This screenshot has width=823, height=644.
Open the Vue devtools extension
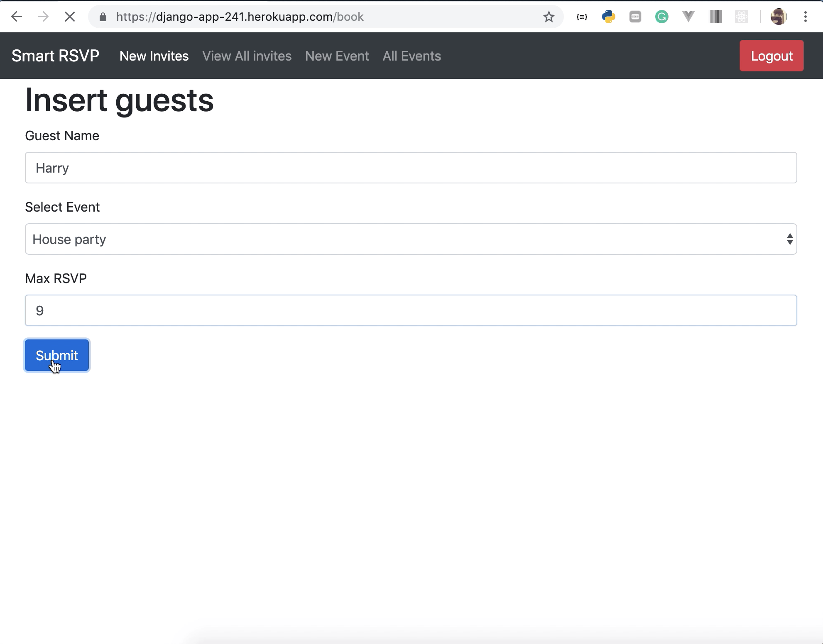coord(688,17)
